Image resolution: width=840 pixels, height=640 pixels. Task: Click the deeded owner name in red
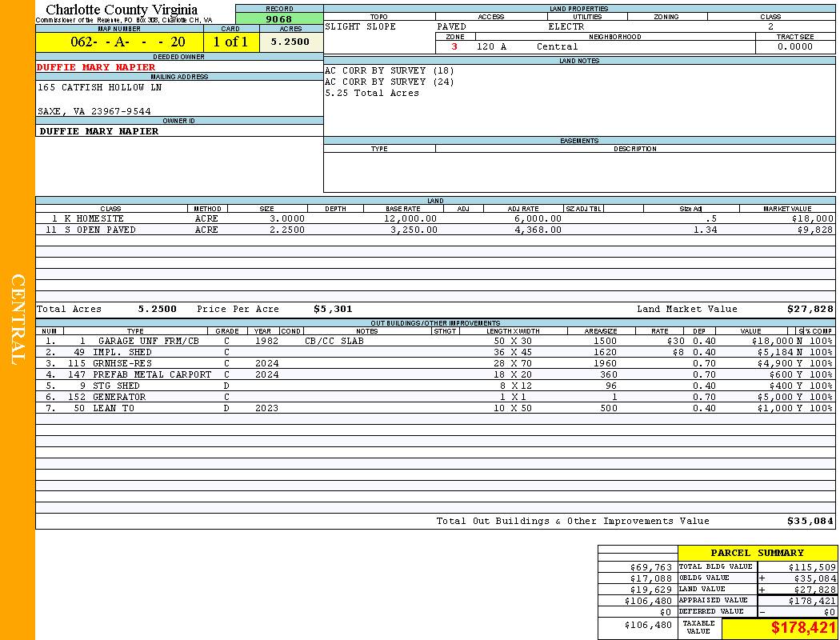pyautogui.click(x=96, y=67)
